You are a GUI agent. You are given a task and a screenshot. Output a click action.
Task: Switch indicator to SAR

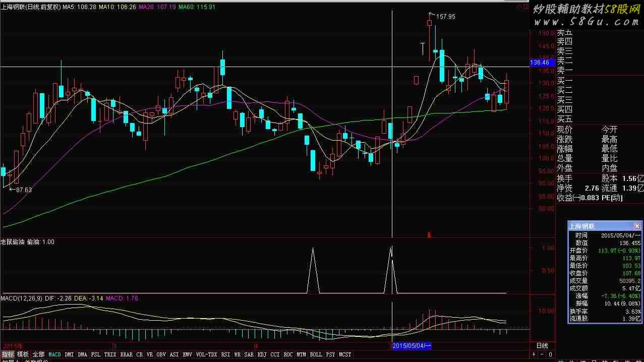249,354
